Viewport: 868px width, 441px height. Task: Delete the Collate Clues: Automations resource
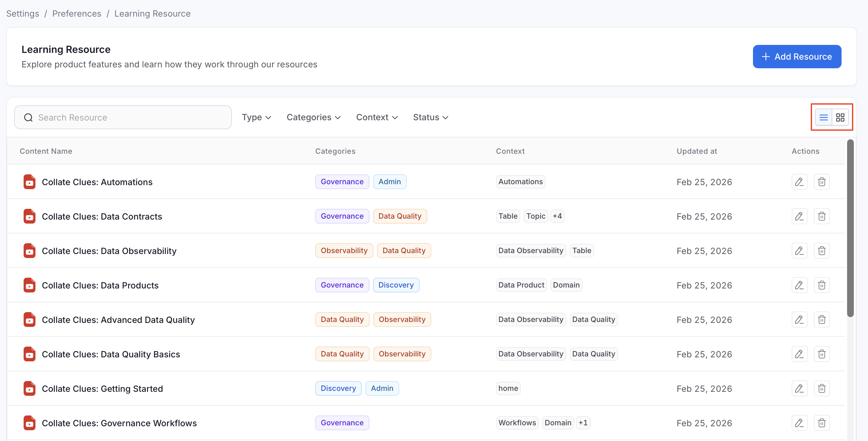[x=822, y=182]
